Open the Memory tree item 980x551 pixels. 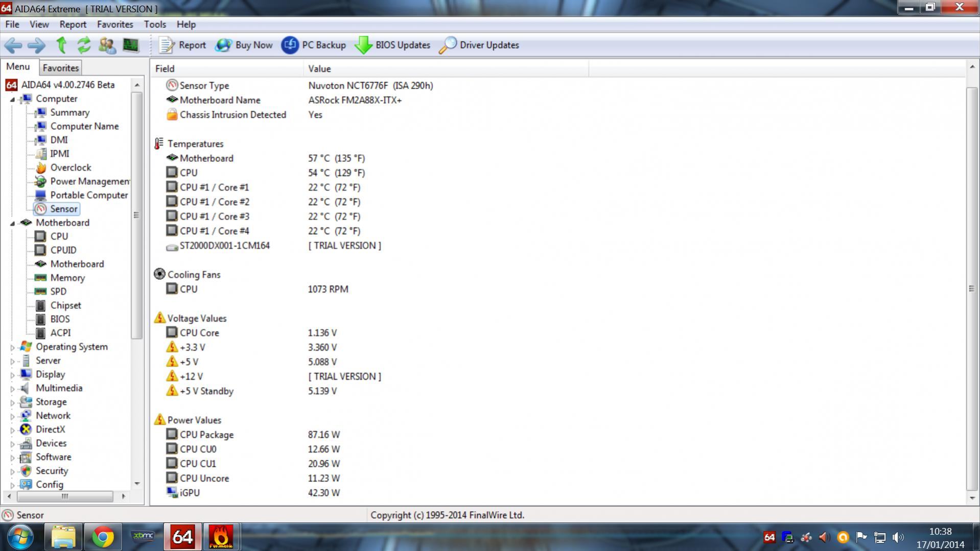click(x=67, y=278)
